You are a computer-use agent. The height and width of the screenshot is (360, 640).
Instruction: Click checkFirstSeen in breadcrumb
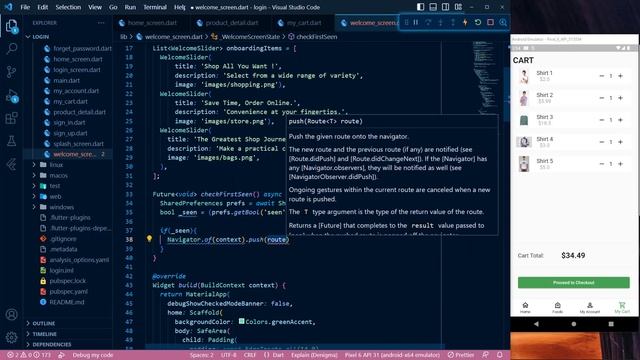click(x=316, y=37)
